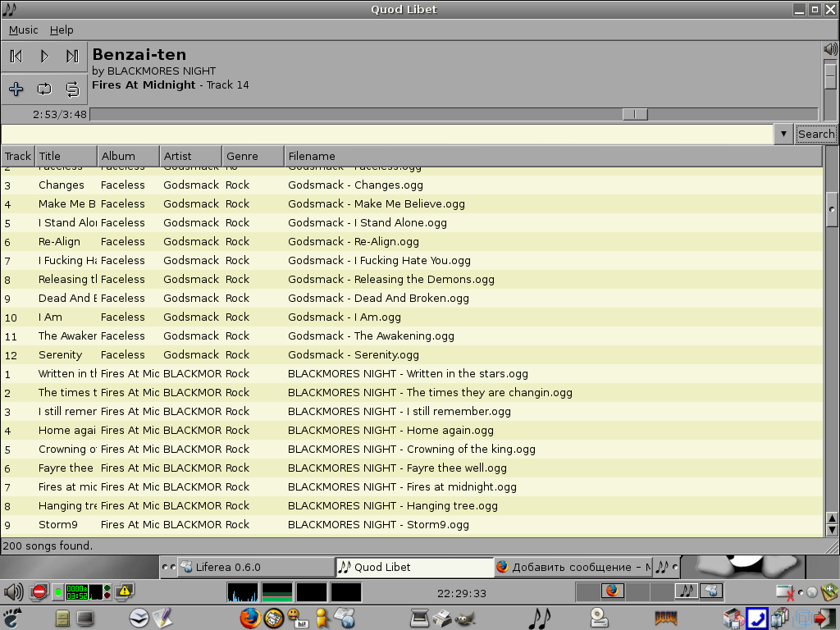This screenshot has height=630, width=840.
Task: Select 'Godsmack - The Awakening.ogg' row
Action: [x=412, y=336]
